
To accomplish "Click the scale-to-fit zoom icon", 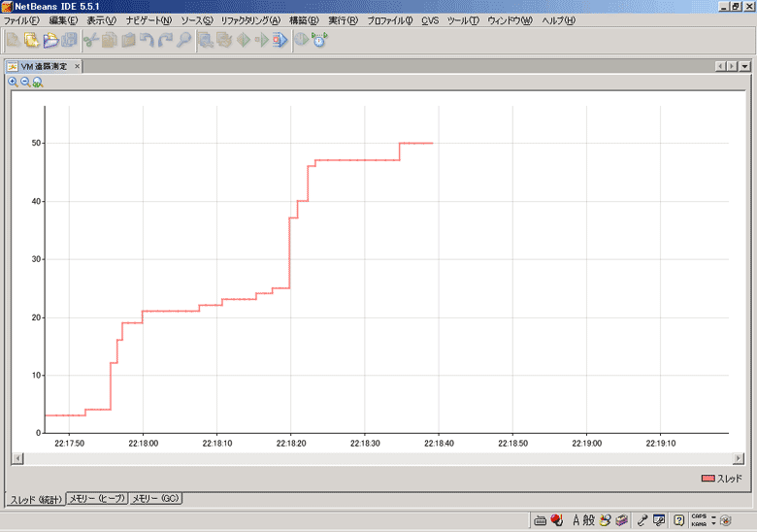I will [38, 83].
